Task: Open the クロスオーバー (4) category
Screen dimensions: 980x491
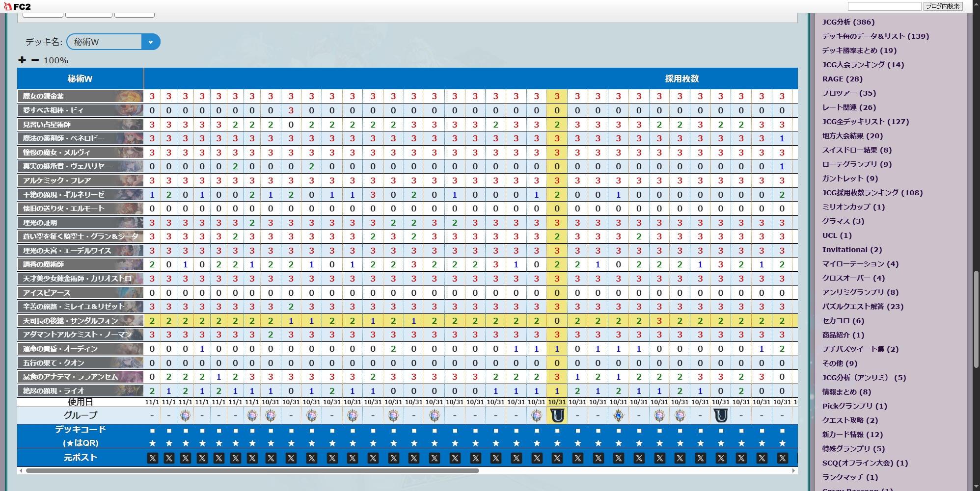Action: click(854, 278)
